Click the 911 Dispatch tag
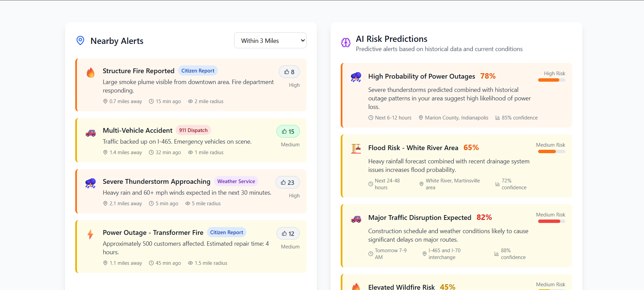The width and height of the screenshot is (644, 290). [x=193, y=130]
